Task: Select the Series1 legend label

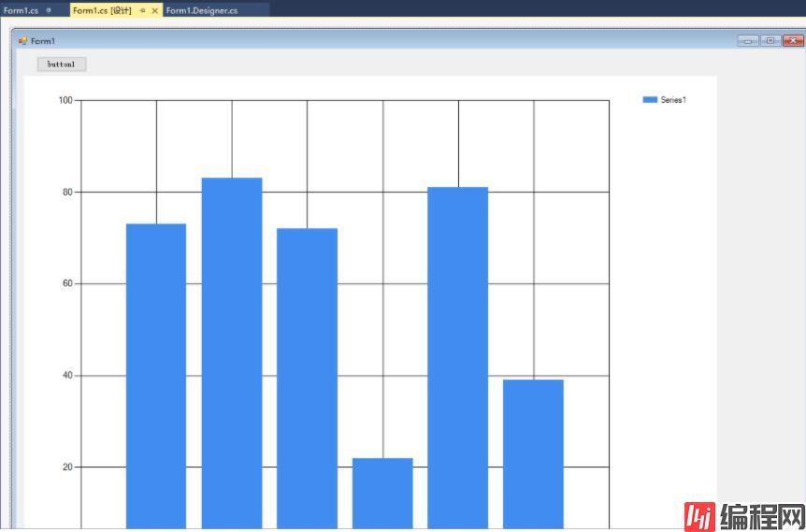Action: coord(673,100)
